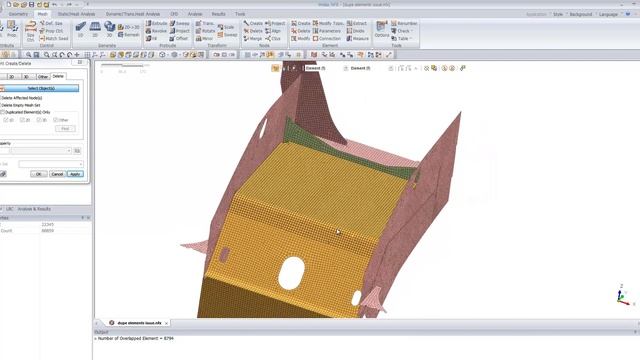Select the dupe elements issue.nfx document tab
This screenshot has width=640, height=360.
139,323
